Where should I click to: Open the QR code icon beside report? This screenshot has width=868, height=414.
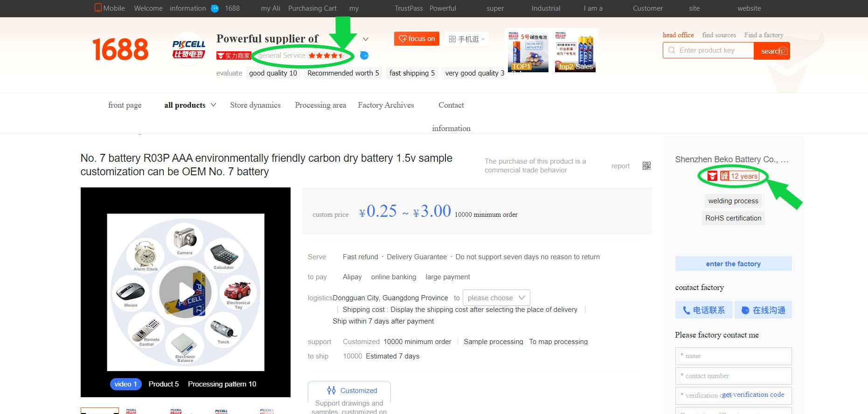pyautogui.click(x=646, y=166)
